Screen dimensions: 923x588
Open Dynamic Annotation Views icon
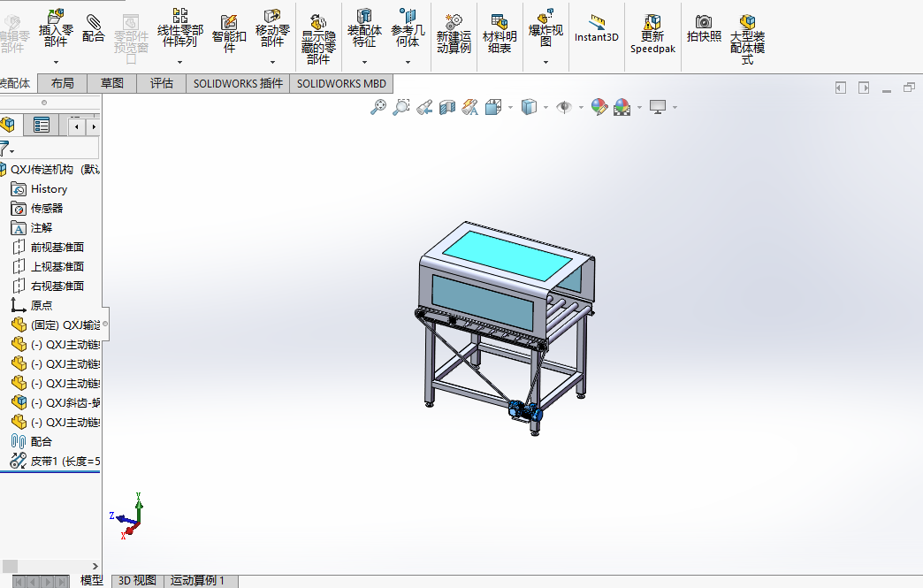click(x=469, y=107)
